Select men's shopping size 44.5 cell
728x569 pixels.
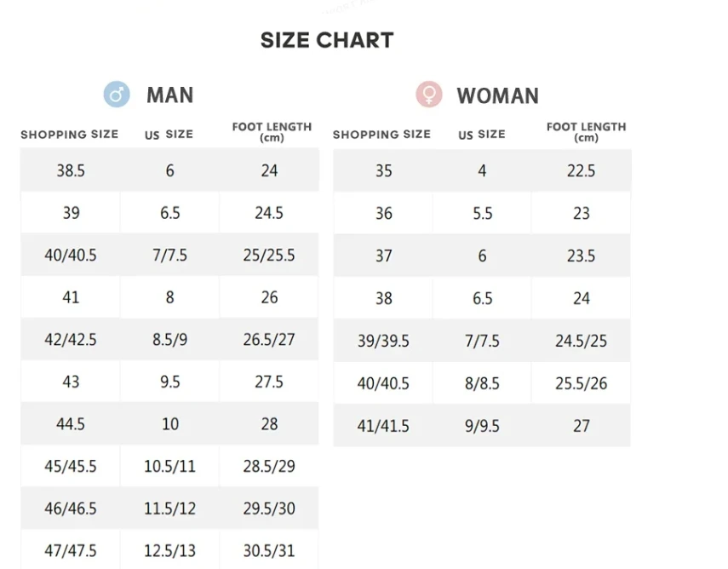pos(71,423)
